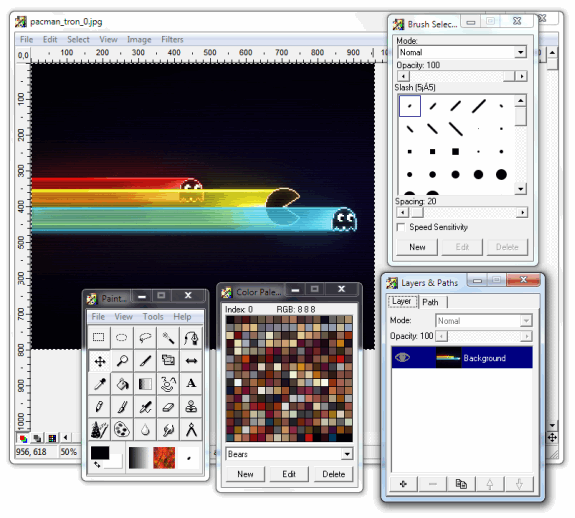Select the paint palette tool icon
This screenshot has width=575, height=518.
pos(122,430)
